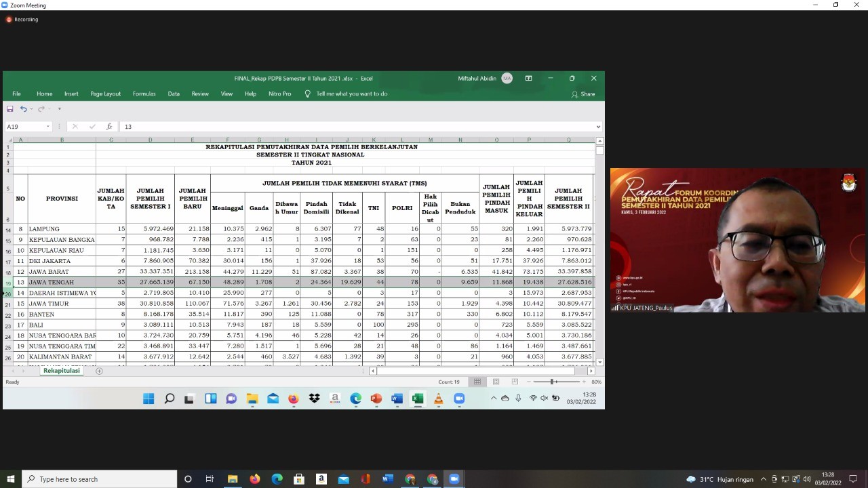Viewport: 868px width, 488px height.
Task: Switch to Page Layout view in status bar
Action: [496, 382]
